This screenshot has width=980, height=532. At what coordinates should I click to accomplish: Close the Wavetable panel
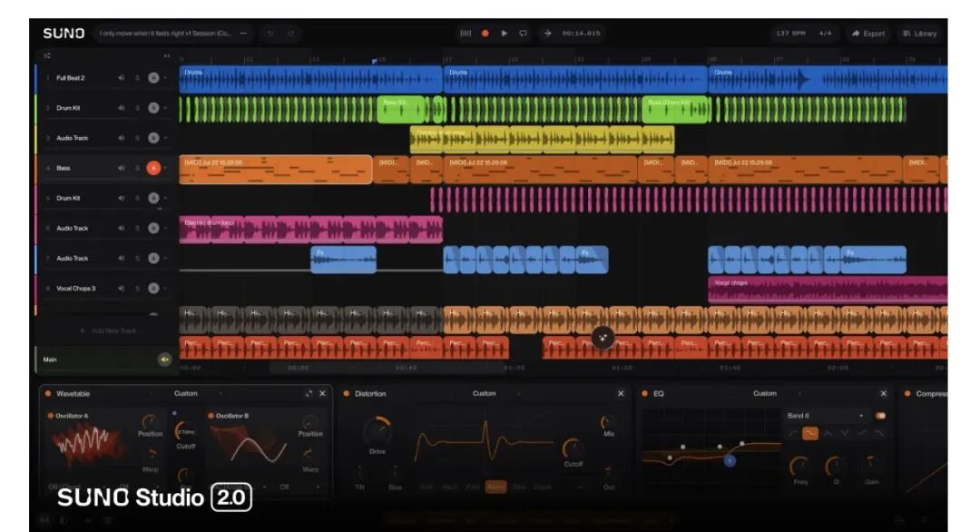coord(322,393)
